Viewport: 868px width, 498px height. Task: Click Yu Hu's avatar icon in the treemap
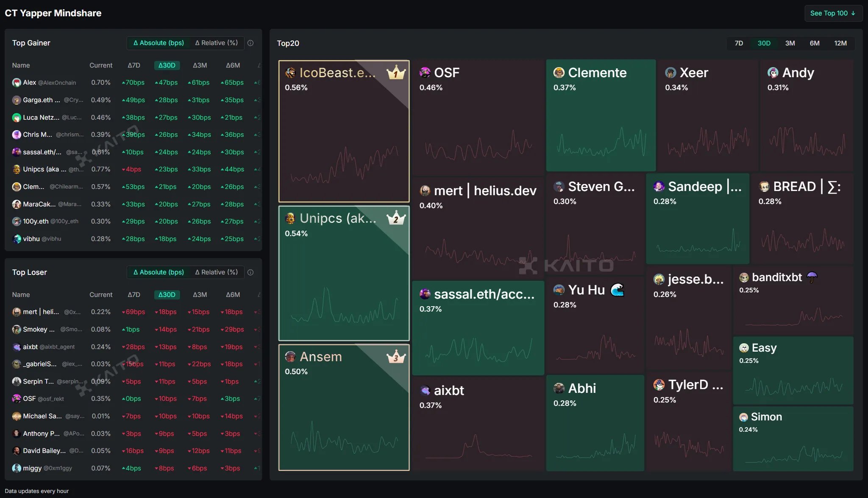point(560,290)
